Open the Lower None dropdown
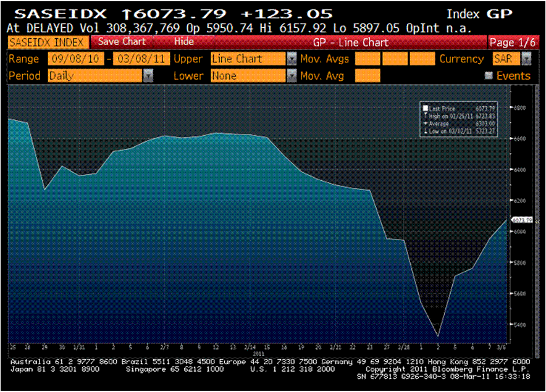546x392 pixels. pos(291,76)
